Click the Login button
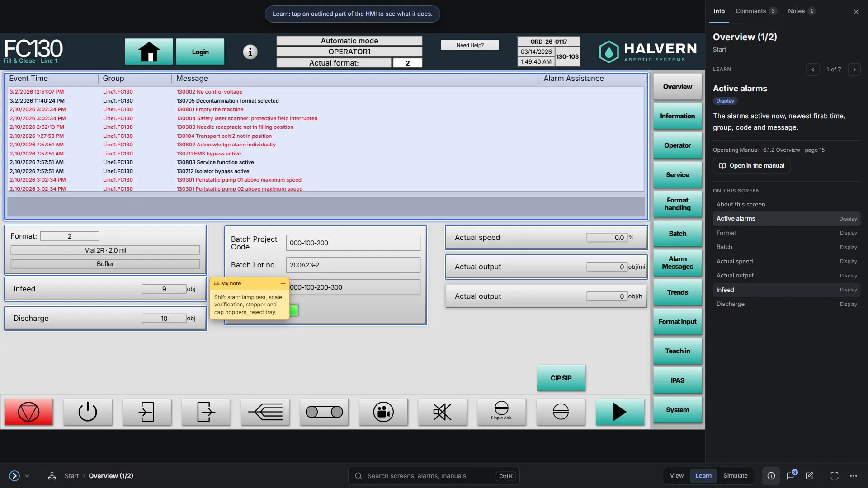 (200, 52)
